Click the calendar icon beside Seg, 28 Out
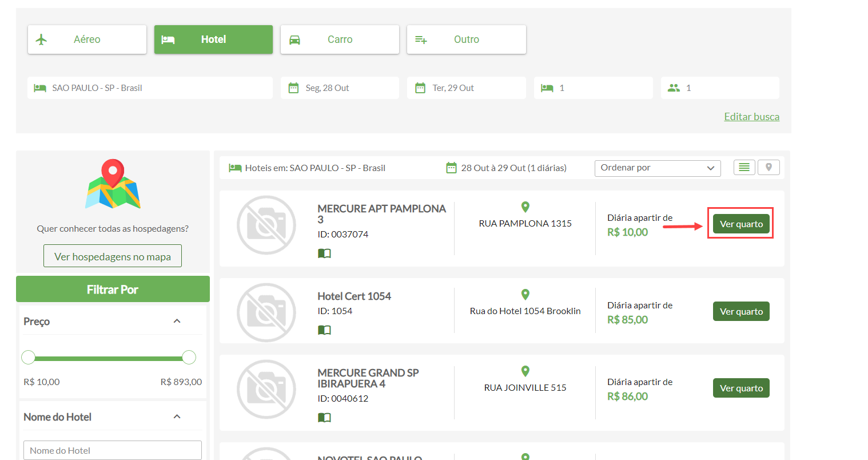This screenshot has height=460, width=868. (x=293, y=88)
